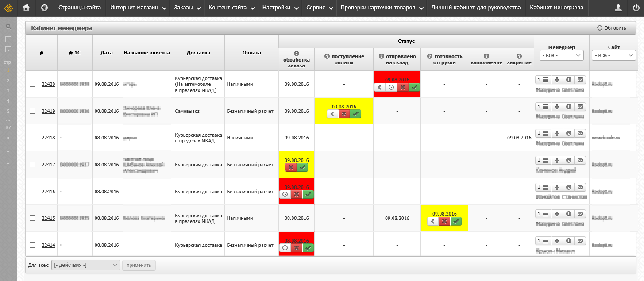Click the применить apply button

coord(139,265)
